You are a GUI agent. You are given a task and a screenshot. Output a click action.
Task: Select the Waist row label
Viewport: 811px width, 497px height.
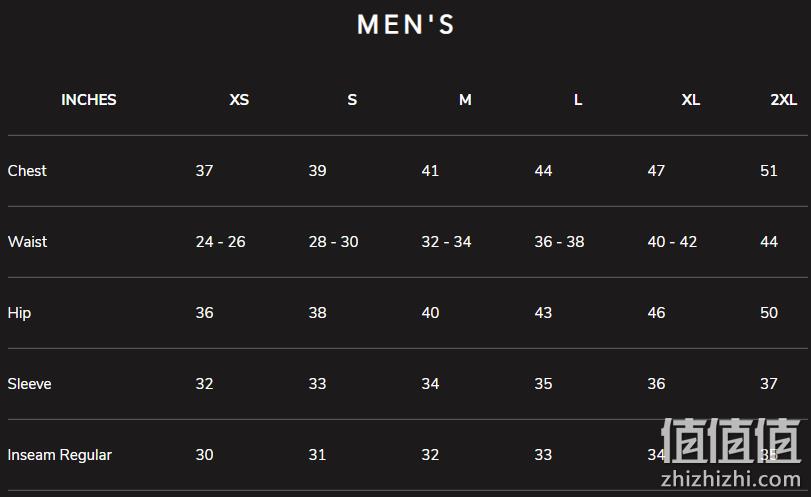(x=27, y=242)
